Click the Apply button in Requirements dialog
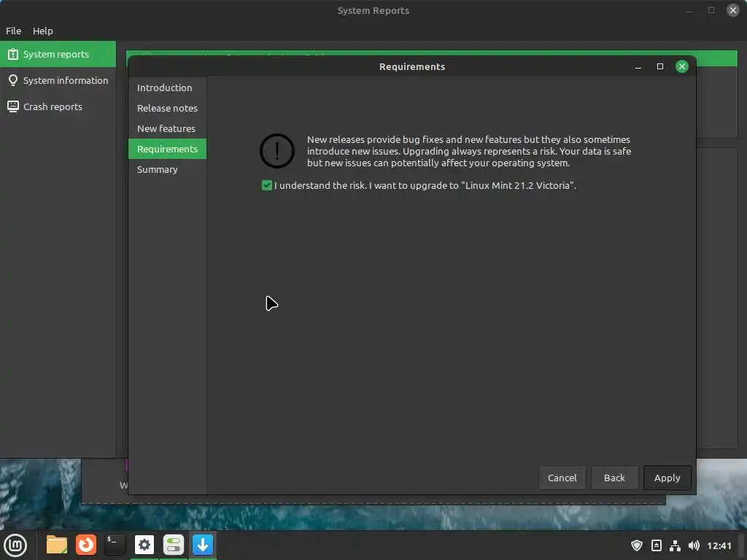 pyautogui.click(x=667, y=478)
